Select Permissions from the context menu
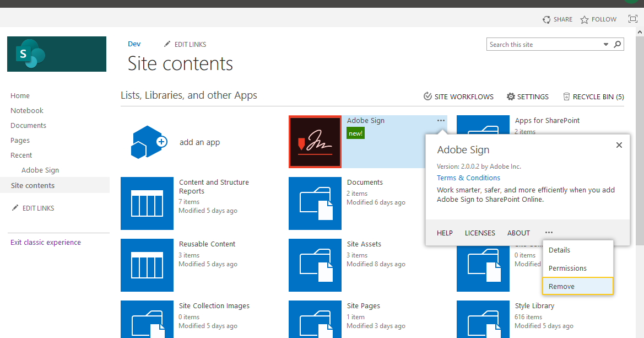Image resolution: width=644 pixels, height=338 pixels. (x=567, y=268)
